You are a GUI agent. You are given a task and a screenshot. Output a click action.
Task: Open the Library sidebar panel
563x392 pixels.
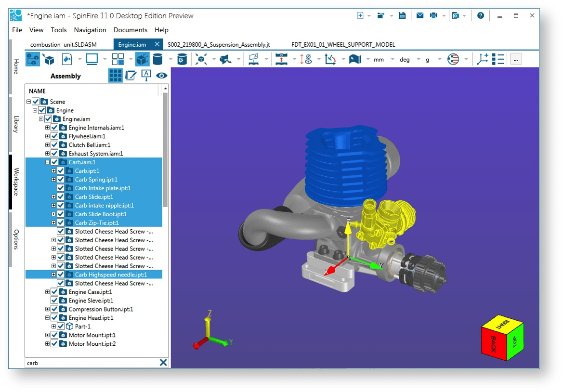click(x=16, y=124)
